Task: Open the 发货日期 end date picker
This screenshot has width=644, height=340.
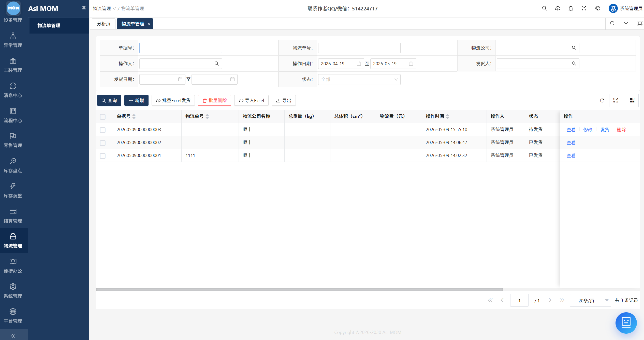Action: point(214,80)
